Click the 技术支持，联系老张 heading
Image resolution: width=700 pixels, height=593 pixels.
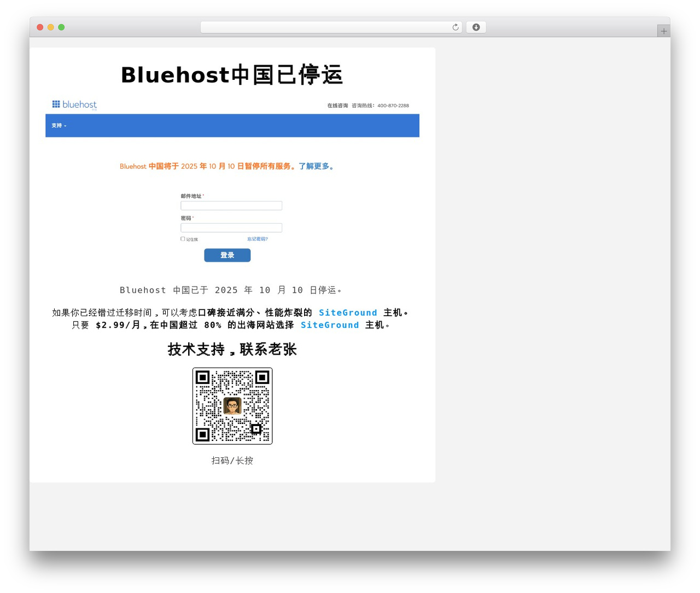point(232,350)
